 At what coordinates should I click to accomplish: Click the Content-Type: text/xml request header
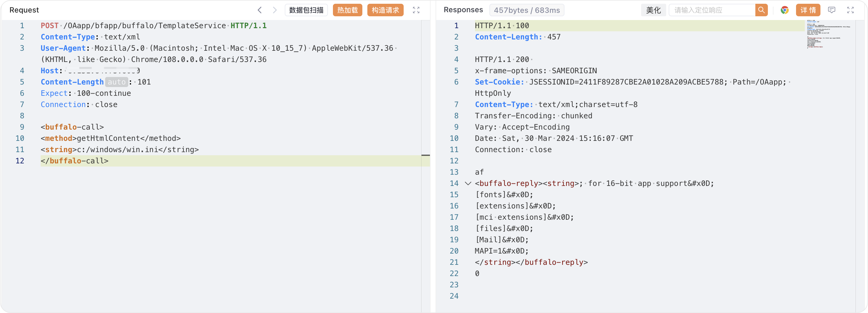[x=90, y=37]
